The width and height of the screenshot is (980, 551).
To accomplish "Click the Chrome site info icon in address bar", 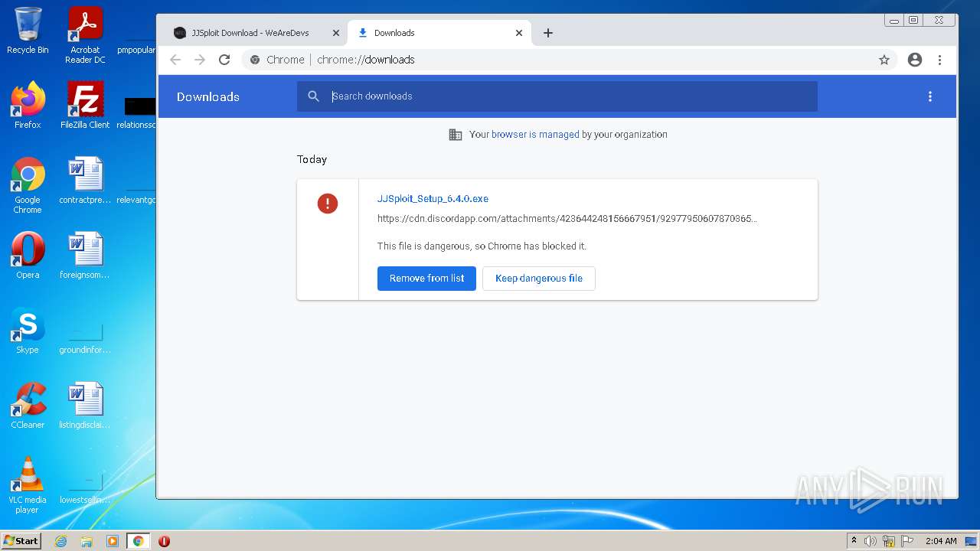I will tap(255, 60).
